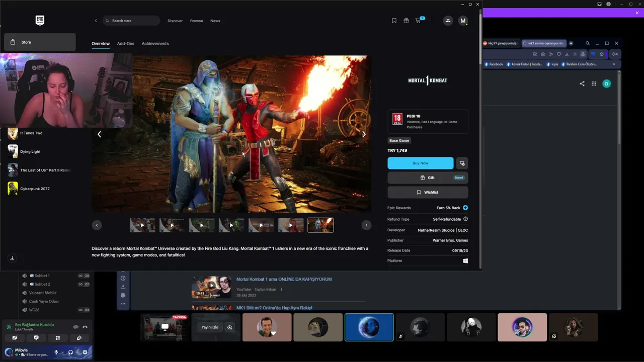644x362 pixels.
Task: Open Discover in Epic navigation
Action: pyautogui.click(x=175, y=21)
